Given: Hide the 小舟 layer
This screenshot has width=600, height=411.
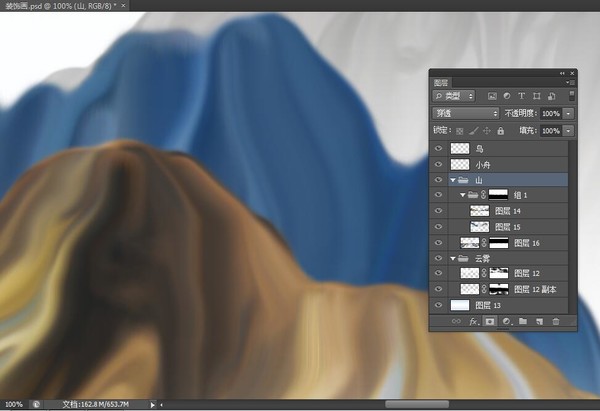Looking at the screenshot, I should 439,164.
